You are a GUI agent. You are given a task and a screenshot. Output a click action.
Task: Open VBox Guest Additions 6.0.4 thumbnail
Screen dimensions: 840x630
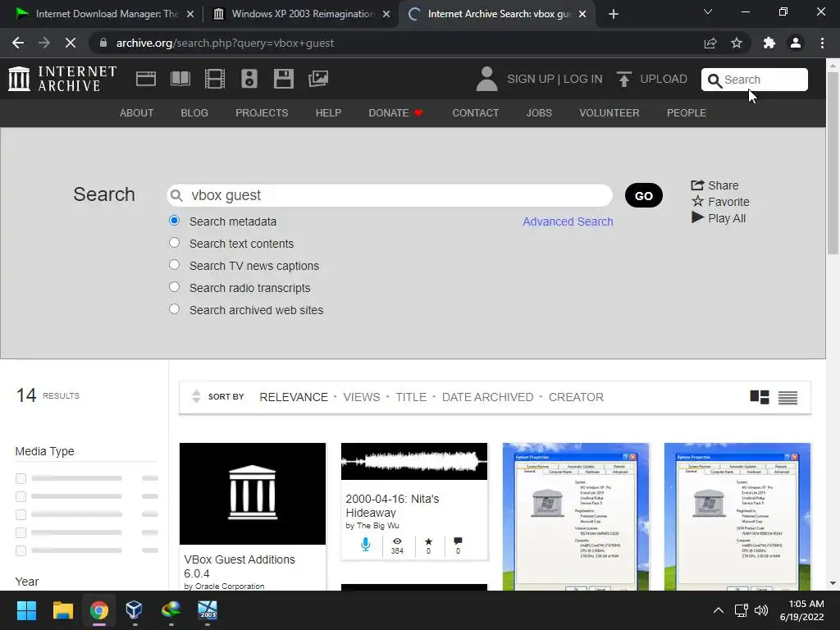253,493
